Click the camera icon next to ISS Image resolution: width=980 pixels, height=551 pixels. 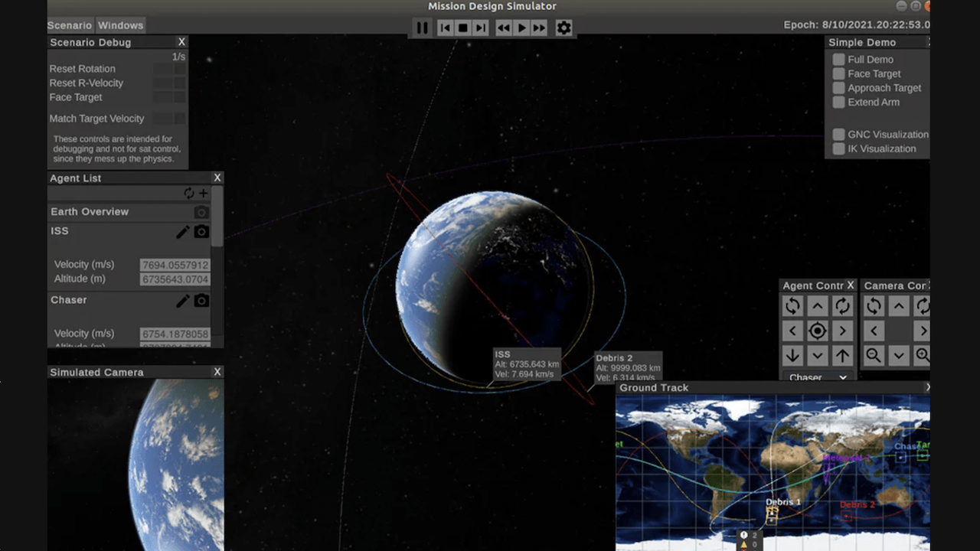[x=201, y=231]
